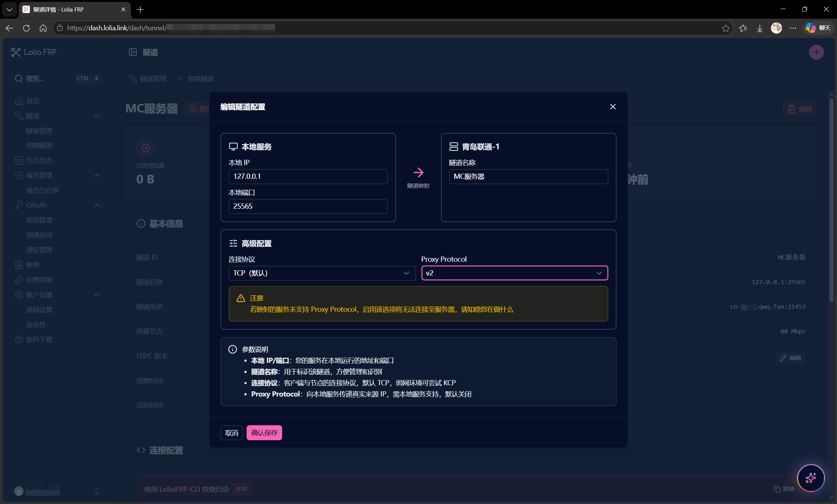Open the TCP connection protocol dropdown
Viewport: 837px width, 504px height.
point(322,273)
